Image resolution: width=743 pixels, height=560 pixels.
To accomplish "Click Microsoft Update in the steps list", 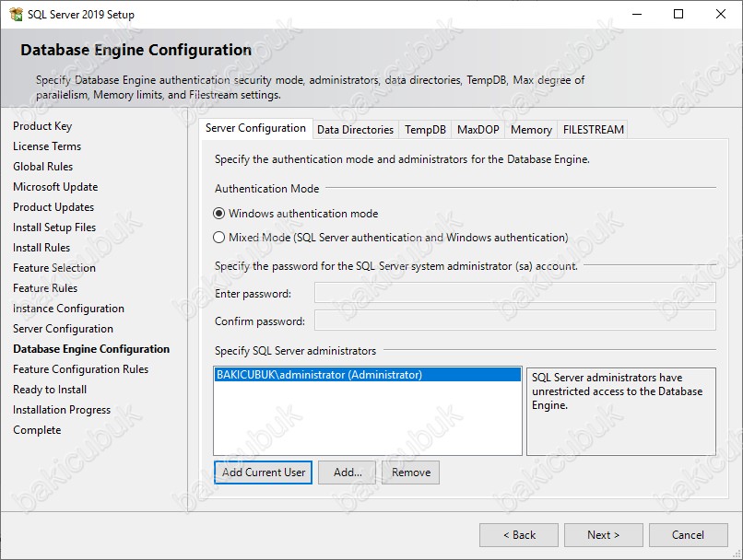I will [x=55, y=187].
